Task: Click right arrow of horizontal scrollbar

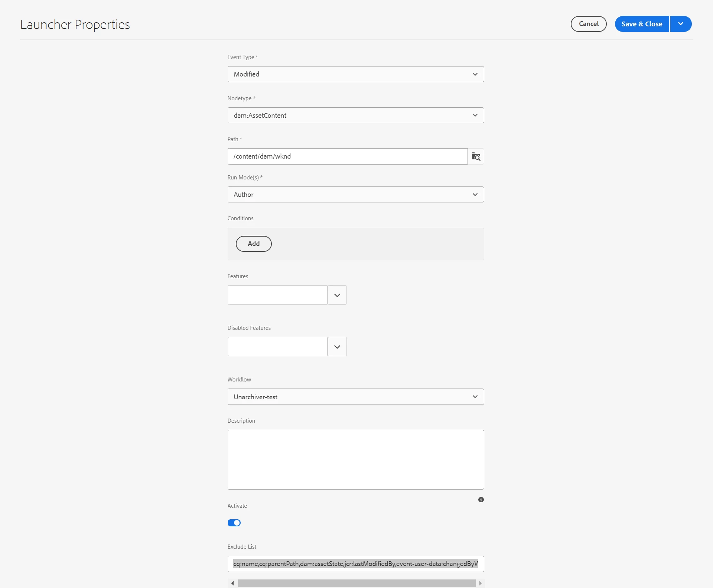Action: click(x=480, y=583)
